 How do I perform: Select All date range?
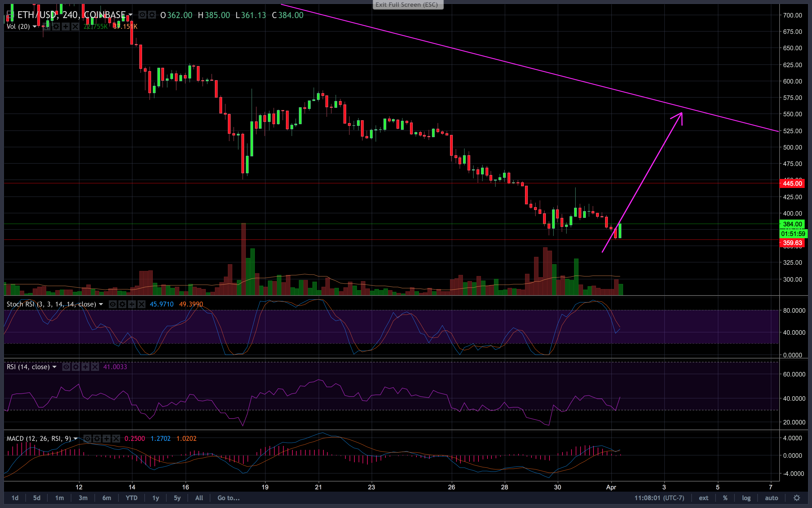(199, 498)
